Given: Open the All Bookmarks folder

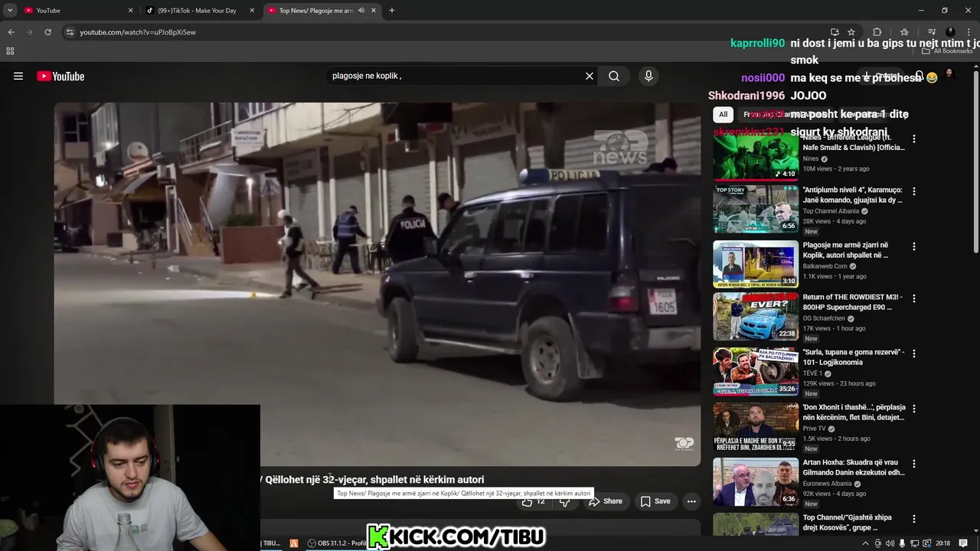Looking at the screenshot, I should pyautogui.click(x=947, y=51).
